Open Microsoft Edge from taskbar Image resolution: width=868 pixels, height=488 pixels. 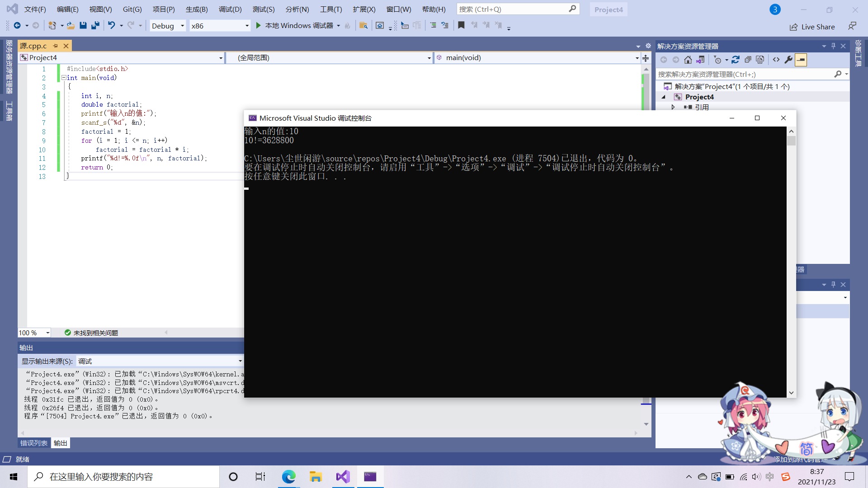[288, 477]
